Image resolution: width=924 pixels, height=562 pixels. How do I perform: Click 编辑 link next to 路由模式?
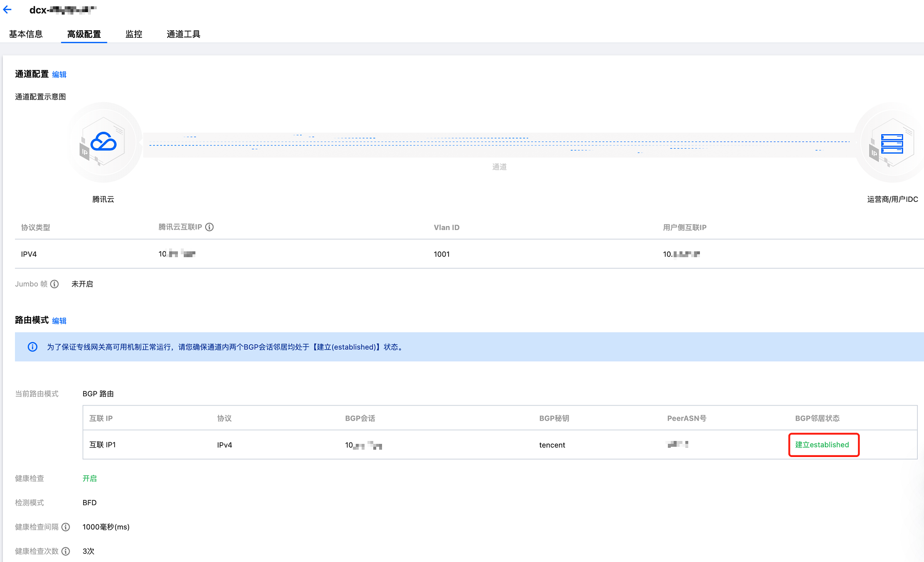coord(59,321)
